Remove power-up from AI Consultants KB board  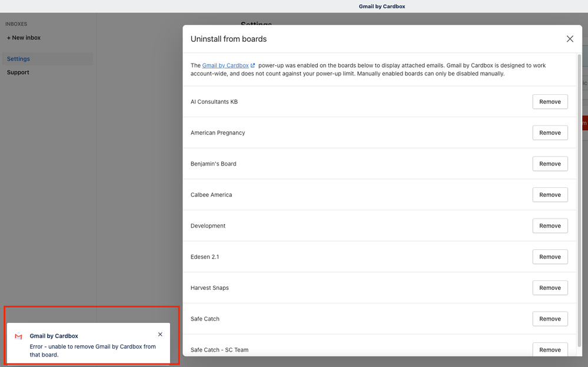[x=550, y=102]
